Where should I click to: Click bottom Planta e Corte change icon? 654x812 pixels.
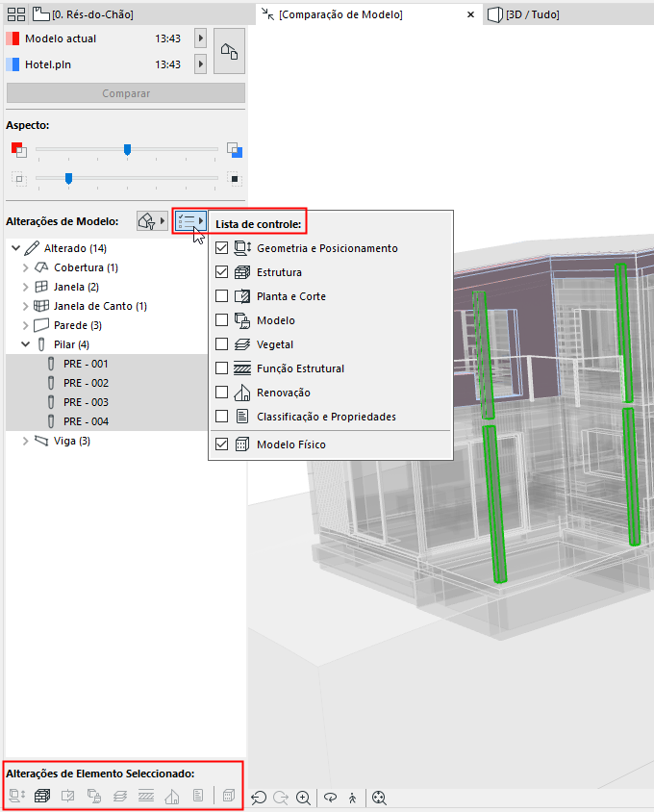pyautogui.click(x=68, y=795)
